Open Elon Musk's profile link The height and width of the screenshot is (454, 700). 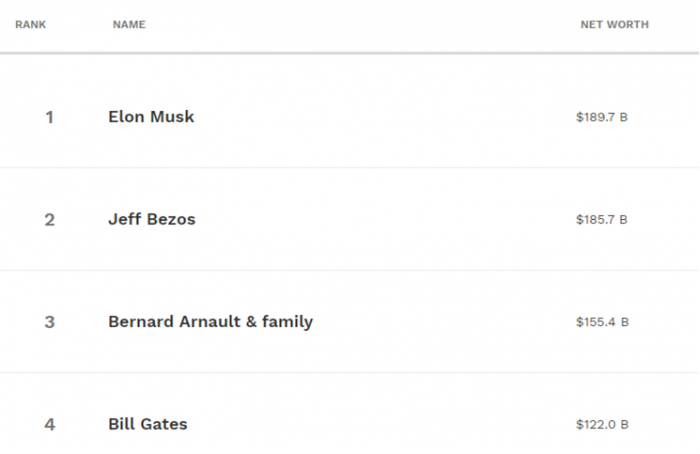pos(151,117)
